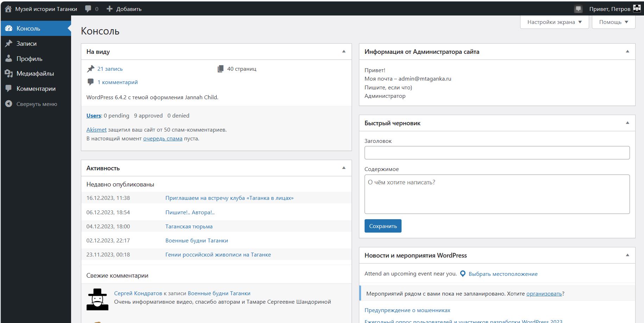Click the plus icon next to Добавить
The image size is (644, 323).
click(x=109, y=9)
